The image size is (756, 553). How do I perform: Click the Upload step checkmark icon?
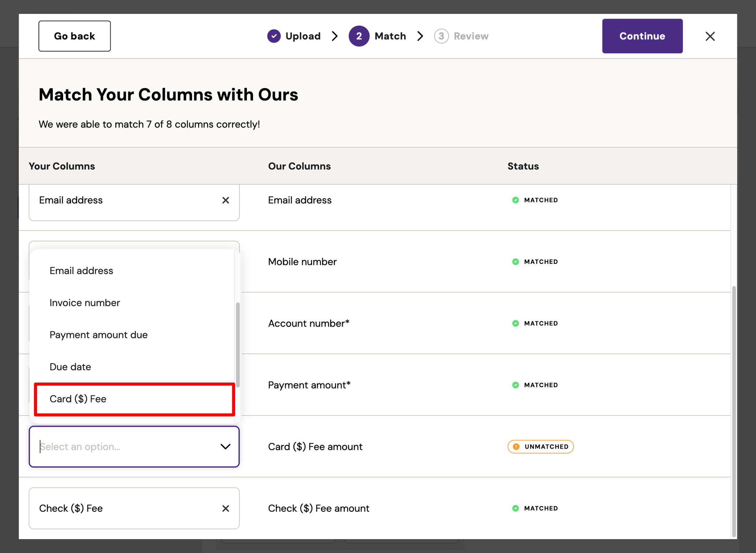pyautogui.click(x=274, y=36)
